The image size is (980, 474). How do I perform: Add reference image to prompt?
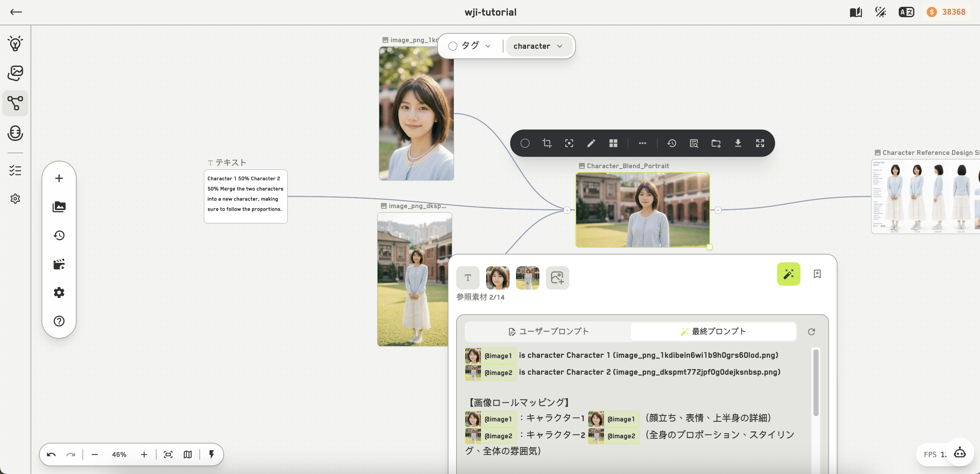557,278
